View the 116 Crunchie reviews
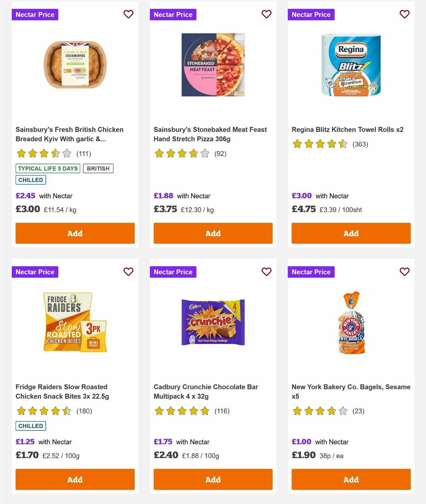Image resolution: width=426 pixels, height=504 pixels. [x=222, y=411]
